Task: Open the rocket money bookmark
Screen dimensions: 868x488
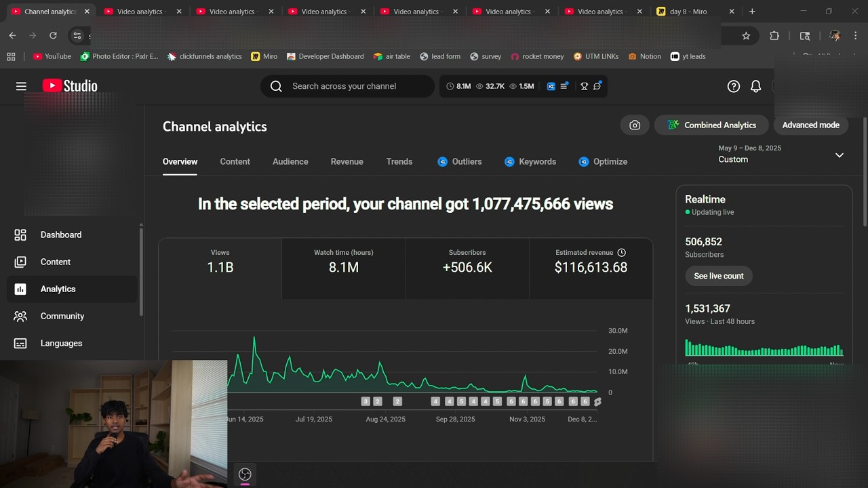Action: coord(537,56)
